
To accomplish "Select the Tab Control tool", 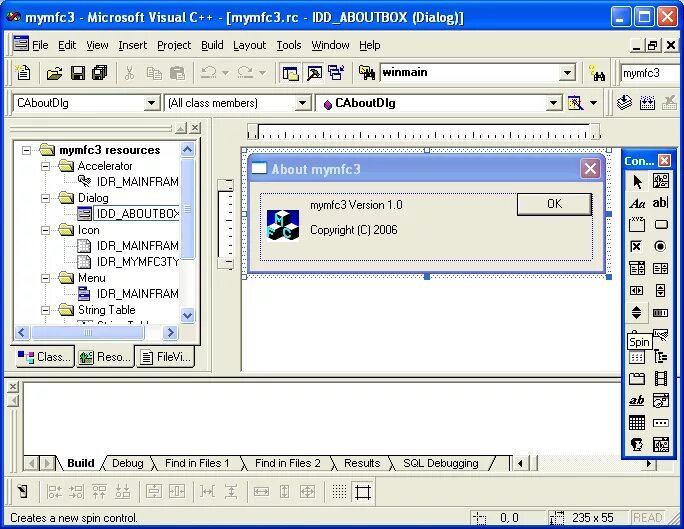I will coord(637,379).
